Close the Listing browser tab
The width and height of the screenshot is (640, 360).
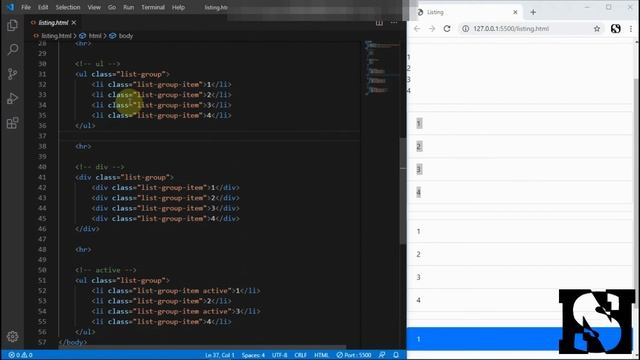click(515, 12)
